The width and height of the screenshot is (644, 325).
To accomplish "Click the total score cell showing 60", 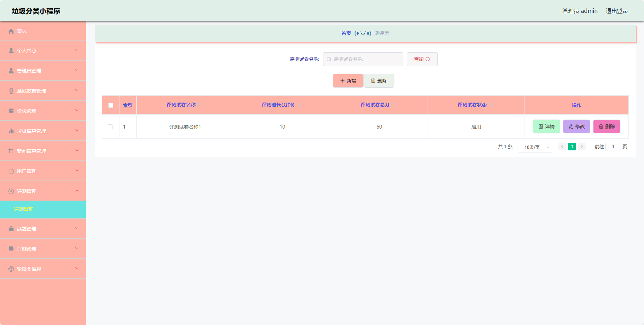I will 379,127.
